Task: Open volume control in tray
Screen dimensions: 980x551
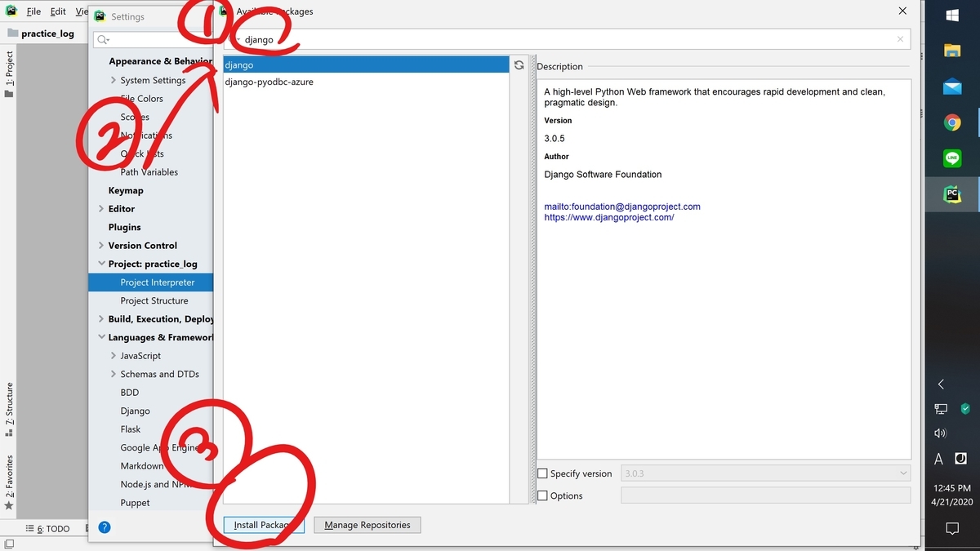Action: [x=940, y=433]
